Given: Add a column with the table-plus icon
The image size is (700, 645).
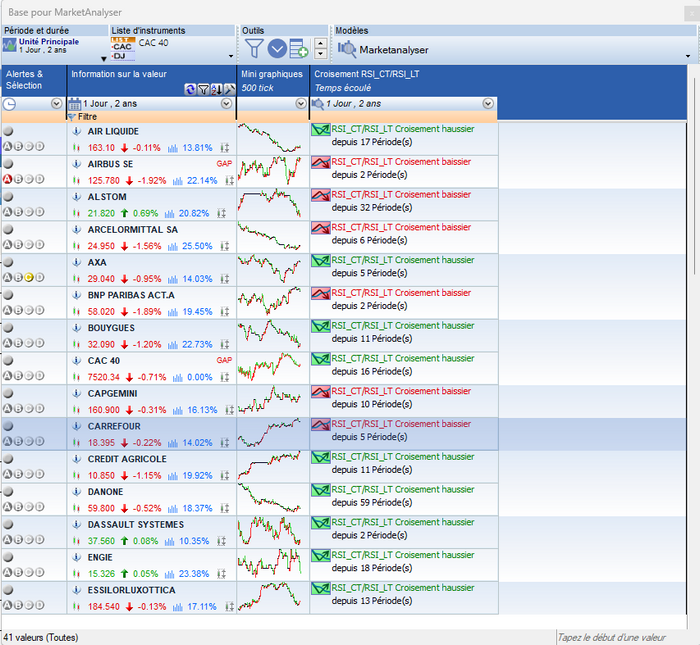Looking at the screenshot, I should 299,48.
